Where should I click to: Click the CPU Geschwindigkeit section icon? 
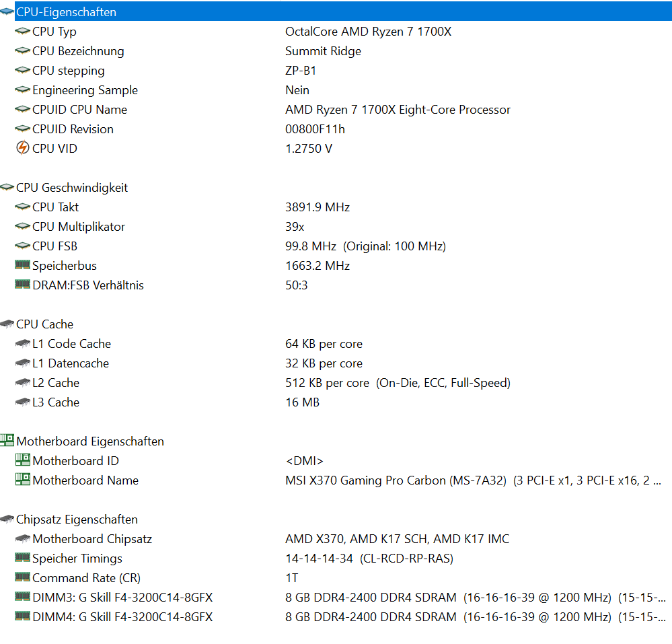[7, 187]
